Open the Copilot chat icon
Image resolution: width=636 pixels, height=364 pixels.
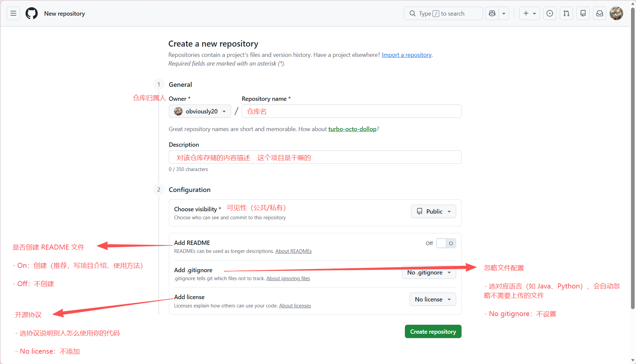(492, 13)
